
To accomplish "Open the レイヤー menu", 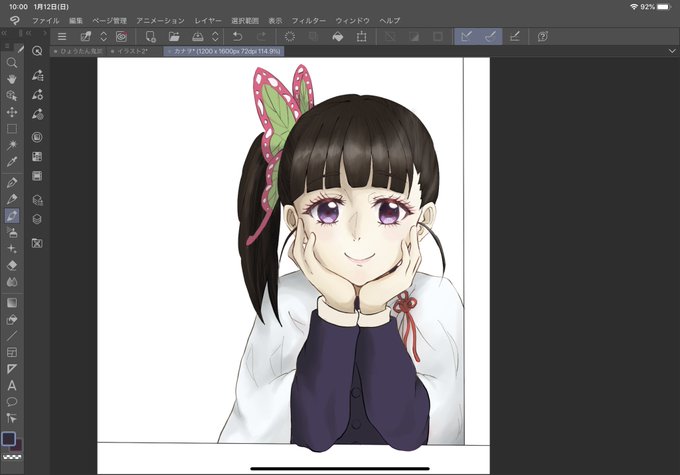I will click(208, 20).
